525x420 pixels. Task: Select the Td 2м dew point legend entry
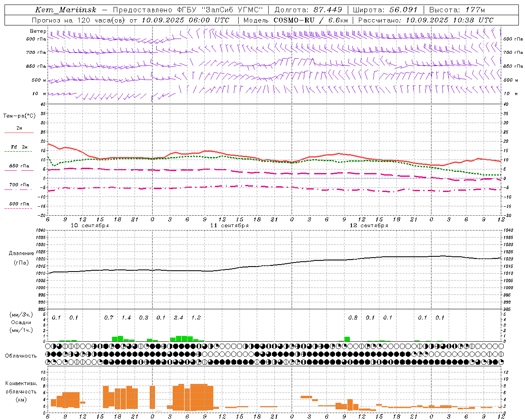click(x=19, y=147)
